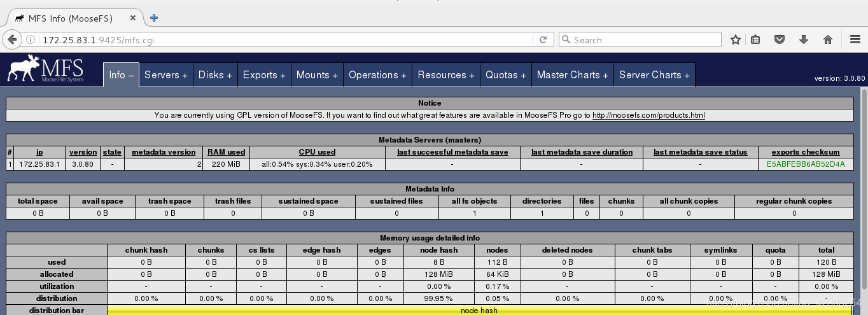
Task: Open downloads with the down arrow icon
Action: tap(804, 40)
